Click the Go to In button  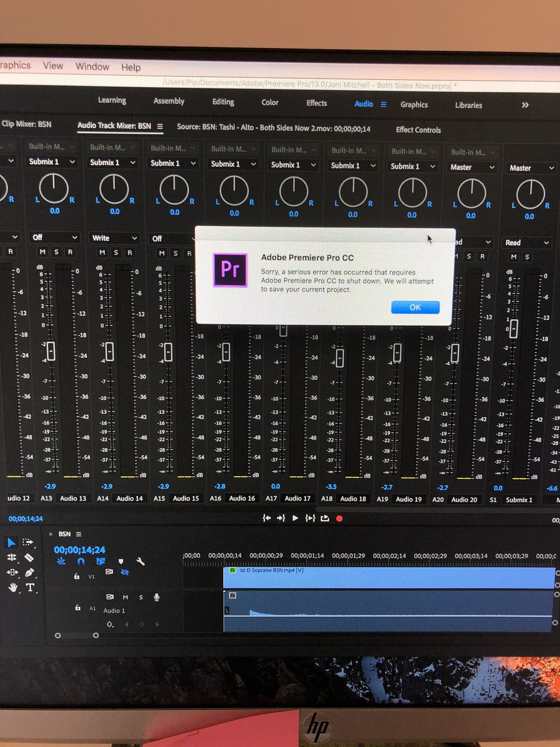coord(266,518)
